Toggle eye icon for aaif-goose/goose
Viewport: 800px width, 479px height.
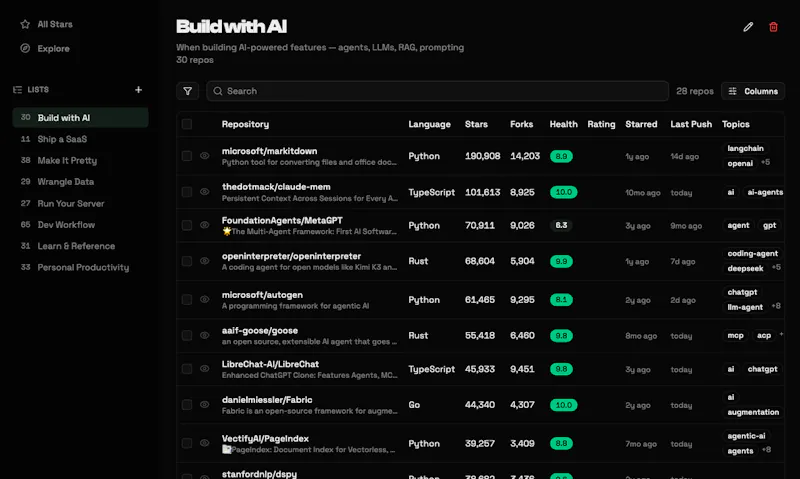(205, 335)
